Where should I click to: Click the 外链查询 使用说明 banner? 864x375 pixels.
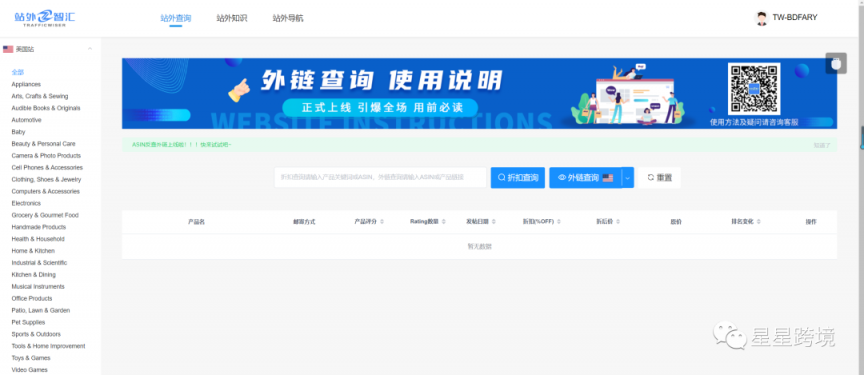[479, 94]
